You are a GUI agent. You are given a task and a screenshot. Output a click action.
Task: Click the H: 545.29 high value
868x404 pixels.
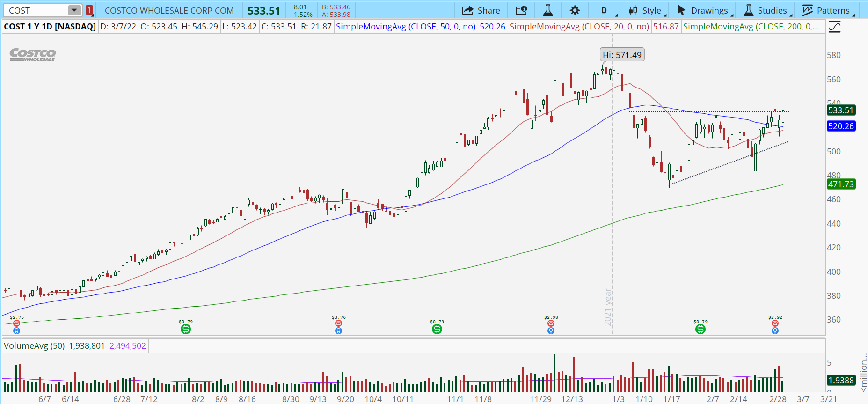tap(200, 27)
